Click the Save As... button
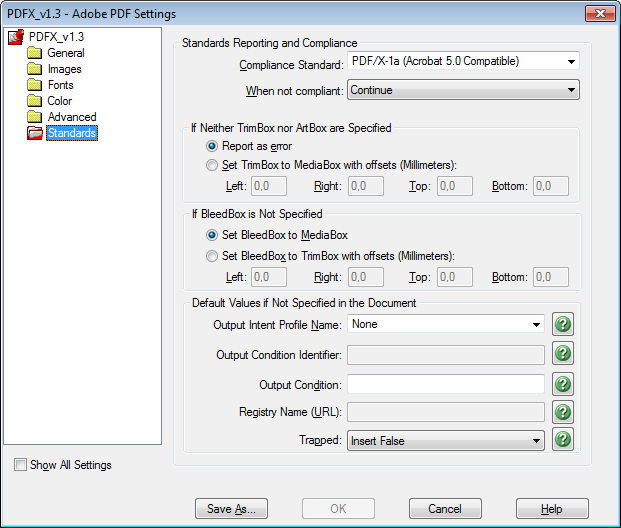 click(x=231, y=509)
